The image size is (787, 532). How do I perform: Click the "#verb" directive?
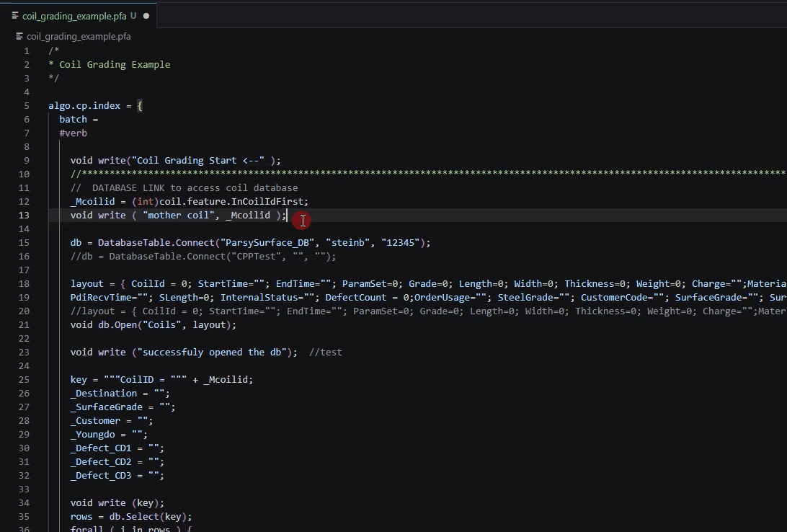(74, 133)
